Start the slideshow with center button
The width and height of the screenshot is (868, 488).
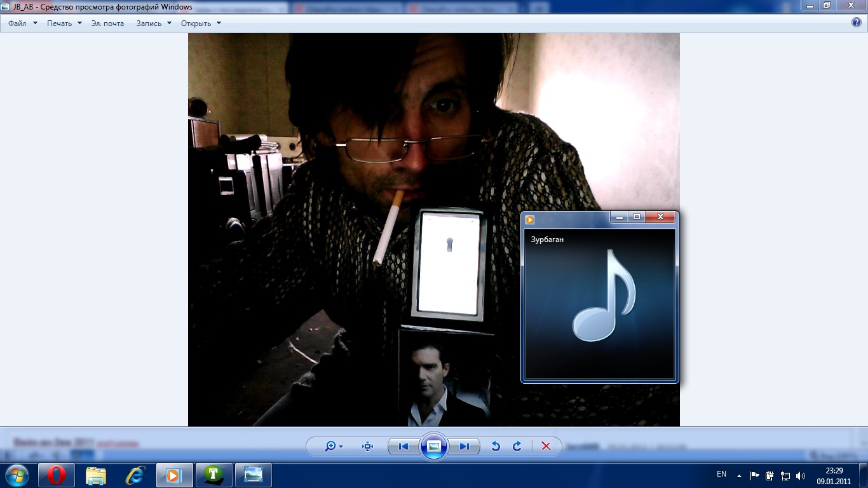click(x=434, y=447)
